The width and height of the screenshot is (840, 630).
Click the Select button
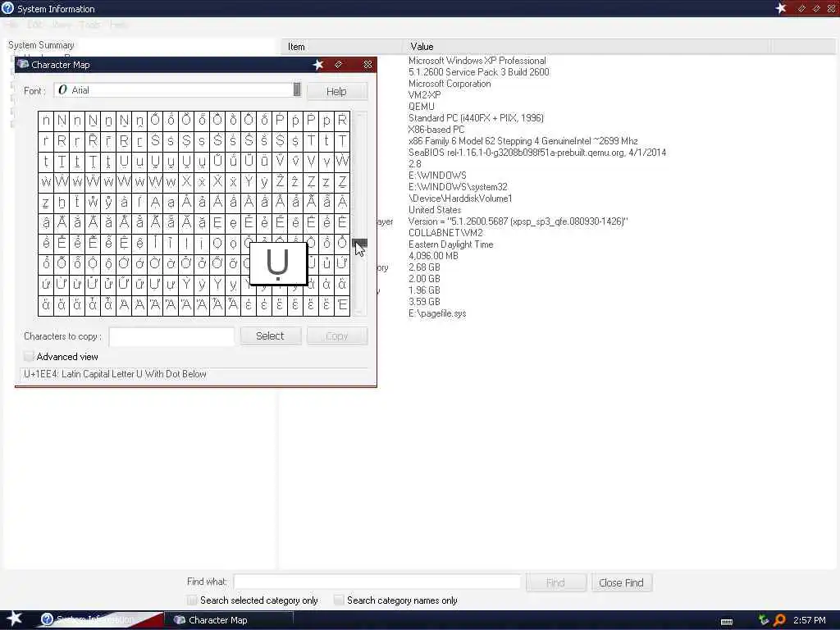point(270,336)
